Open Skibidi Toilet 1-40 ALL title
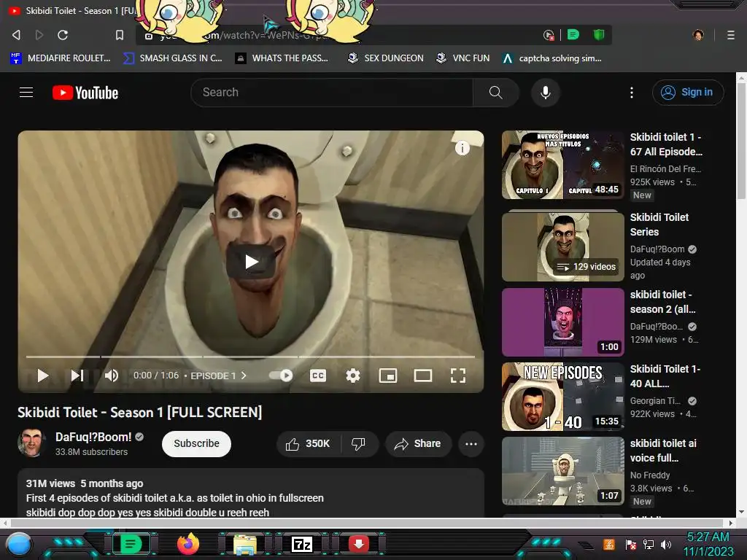 pyautogui.click(x=665, y=376)
